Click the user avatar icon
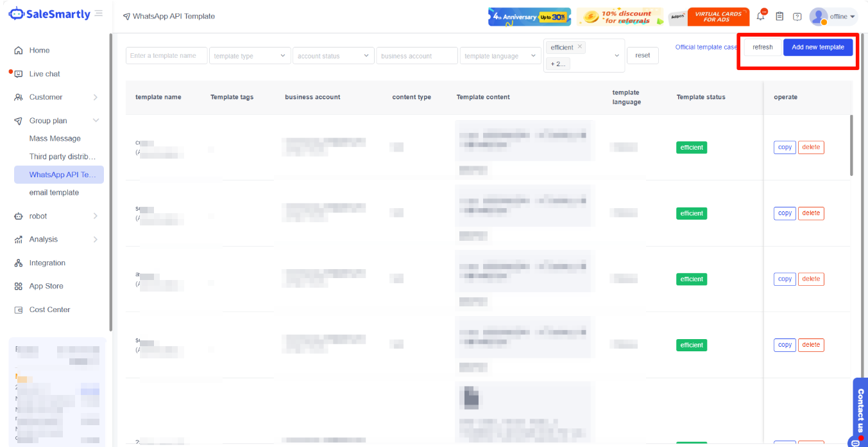Image resolution: width=868 pixels, height=447 pixels. (818, 17)
